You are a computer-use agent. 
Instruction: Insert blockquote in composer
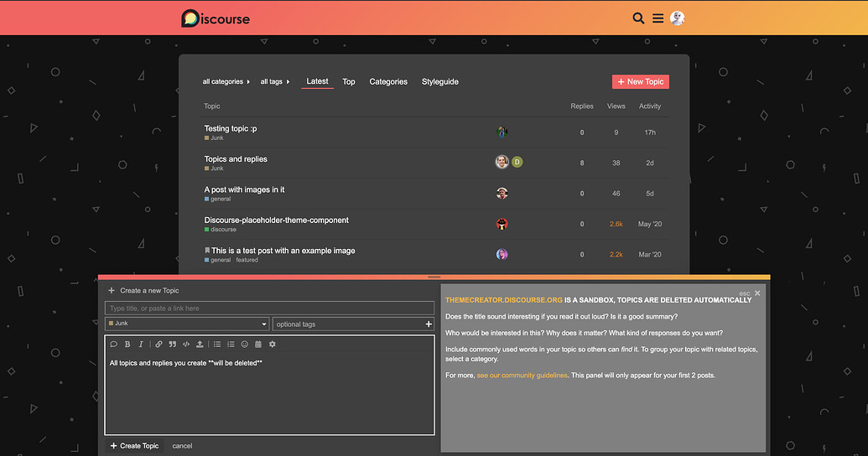[x=172, y=345]
